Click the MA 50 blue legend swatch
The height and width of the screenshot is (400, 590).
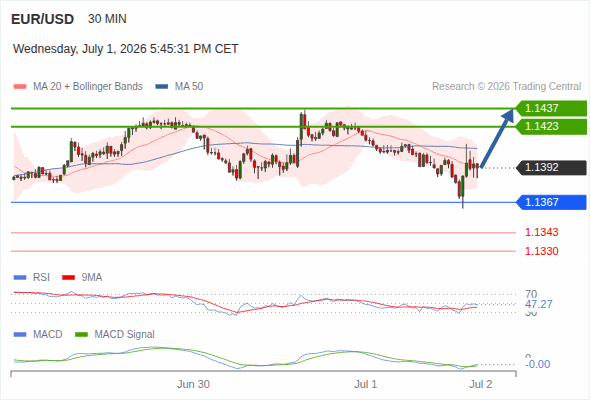tap(162, 87)
